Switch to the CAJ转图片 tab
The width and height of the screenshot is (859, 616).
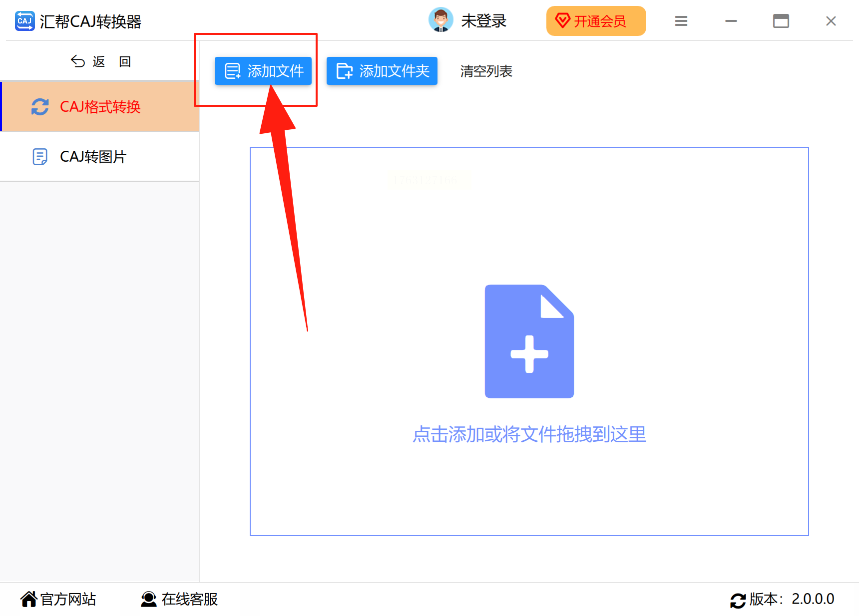point(100,157)
